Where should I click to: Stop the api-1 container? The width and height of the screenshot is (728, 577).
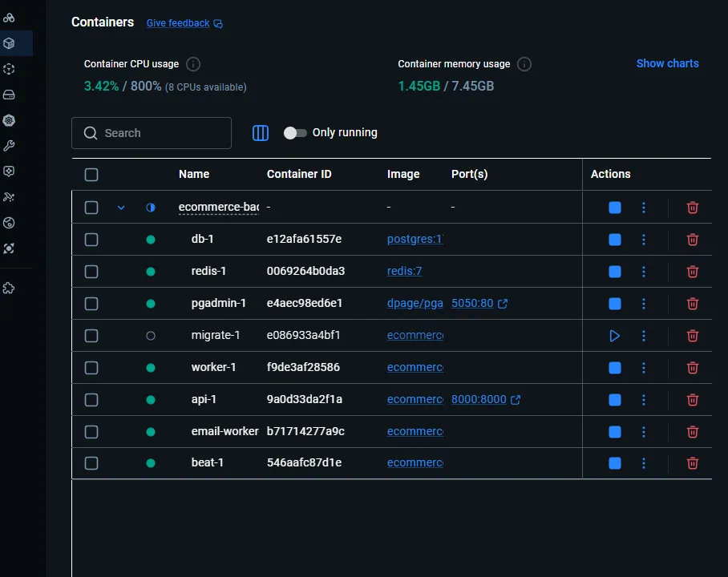pyautogui.click(x=615, y=400)
